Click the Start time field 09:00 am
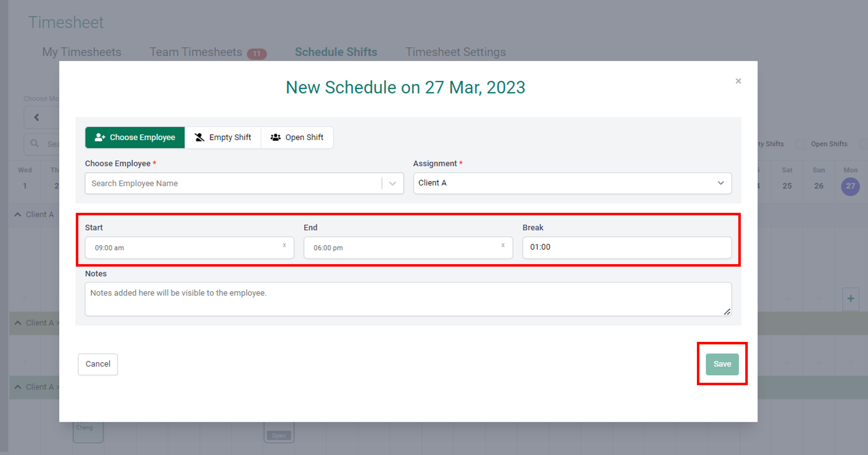The width and height of the screenshot is (868, 455). (x=190, y=248)
